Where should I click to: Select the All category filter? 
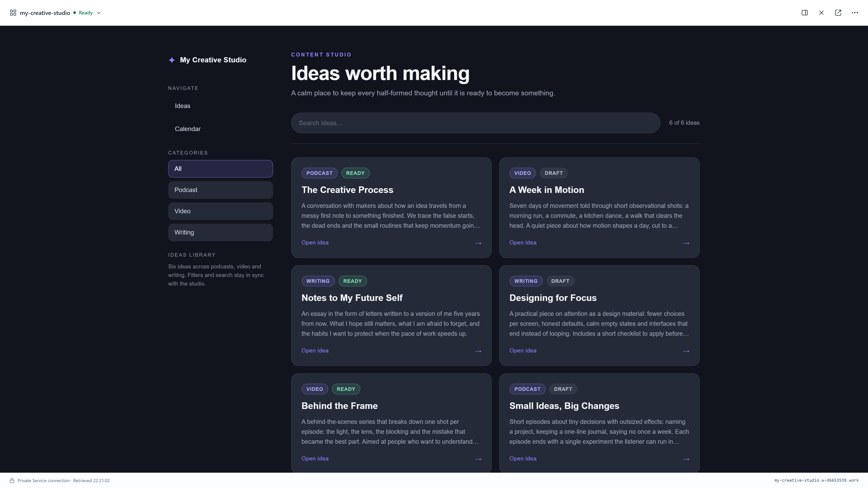pos(220,169)
